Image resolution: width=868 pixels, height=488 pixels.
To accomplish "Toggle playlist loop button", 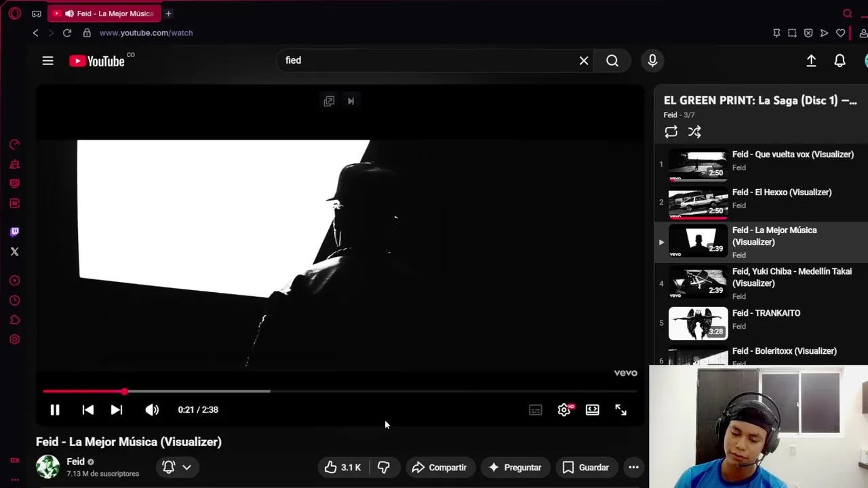I will coord(671,132).
